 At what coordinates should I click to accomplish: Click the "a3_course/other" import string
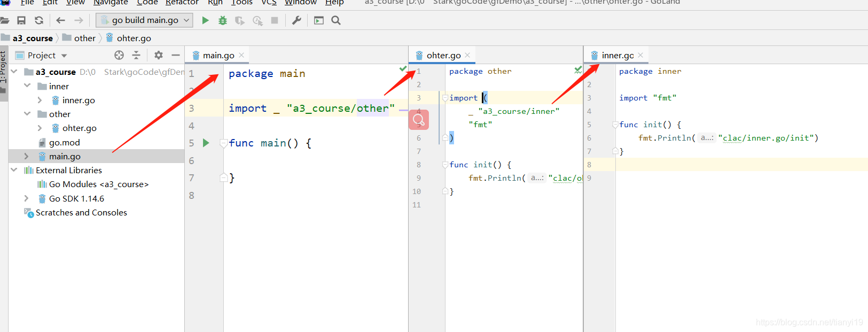coord(341,109)
